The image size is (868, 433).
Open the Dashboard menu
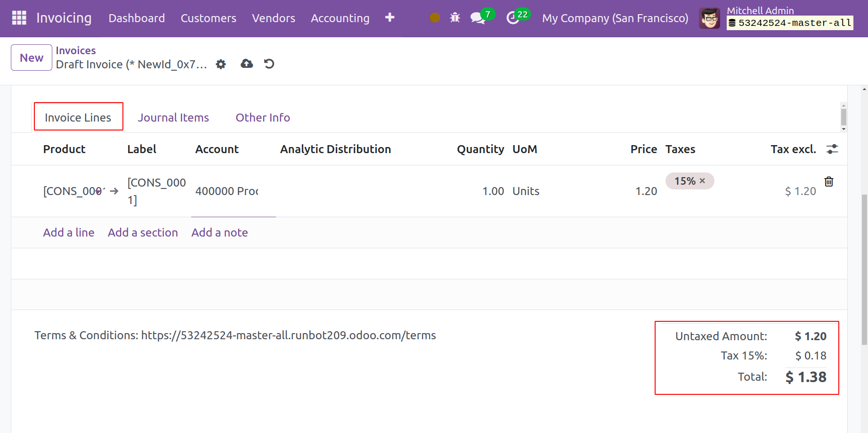[x=137, y=18]
